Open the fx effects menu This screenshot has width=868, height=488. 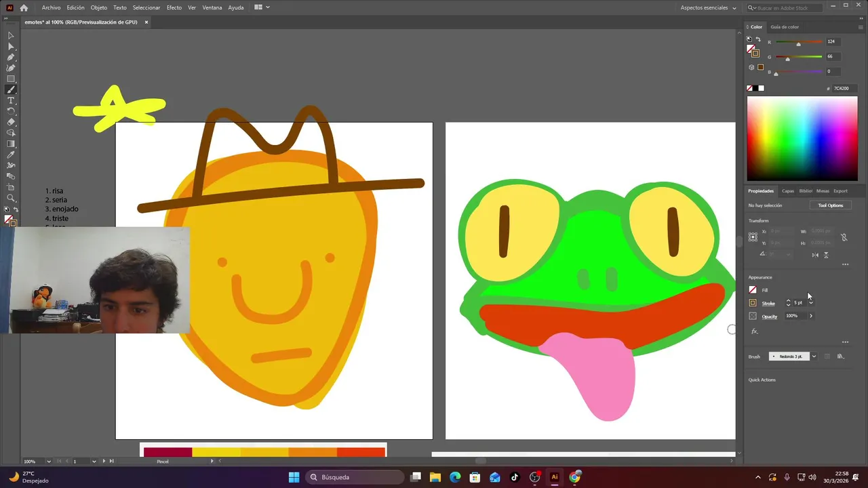pos(754,331)
